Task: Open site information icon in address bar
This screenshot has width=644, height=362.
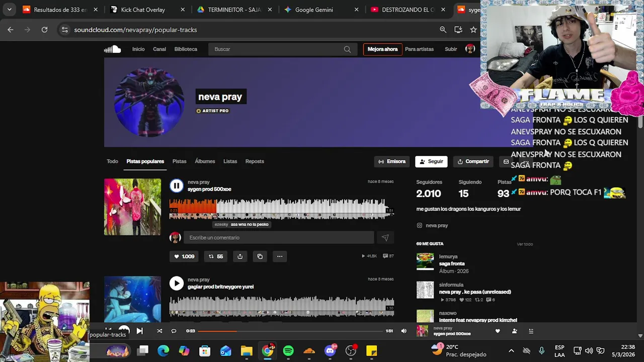Action: click(64, 30)
